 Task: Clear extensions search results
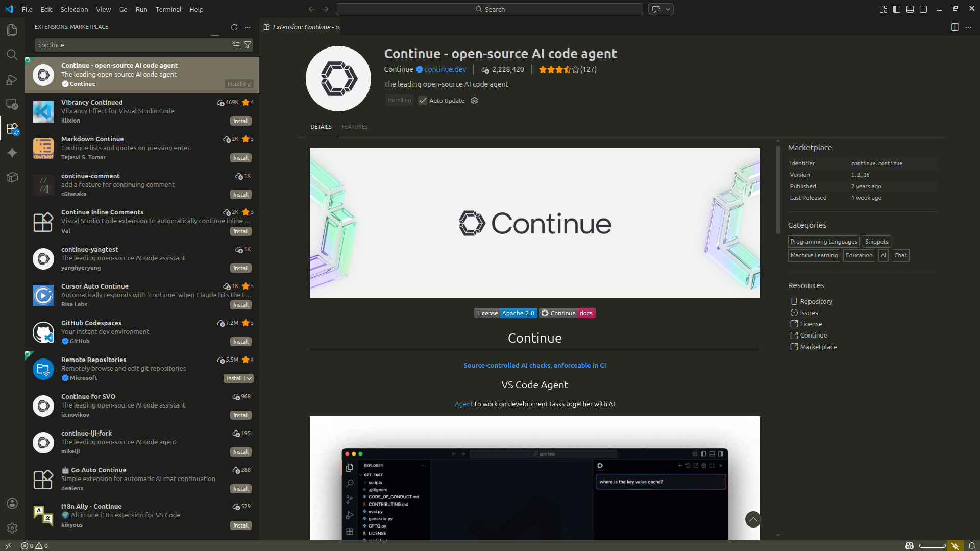236,45
